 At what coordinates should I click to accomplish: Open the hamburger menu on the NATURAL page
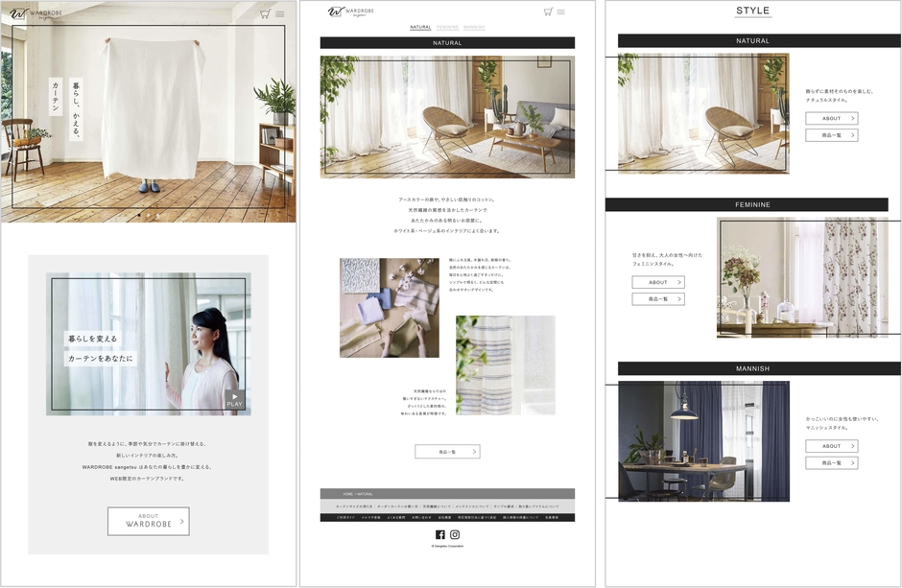tap(561, 12)
